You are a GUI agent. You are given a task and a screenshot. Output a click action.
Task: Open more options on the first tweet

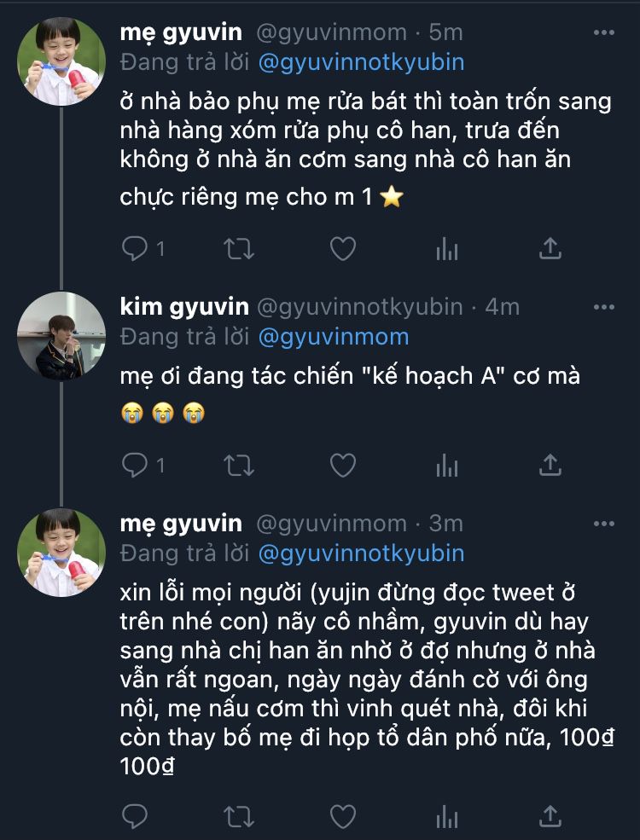(x=603, y=33)
